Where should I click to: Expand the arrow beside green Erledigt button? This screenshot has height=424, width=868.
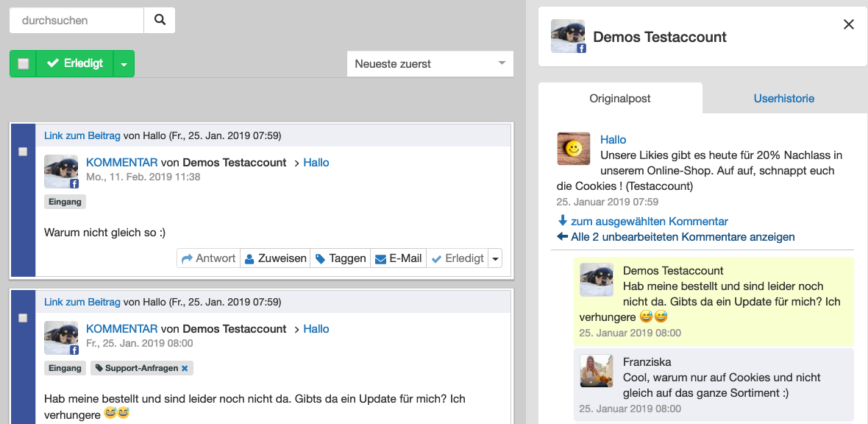(x=124, y=64)
